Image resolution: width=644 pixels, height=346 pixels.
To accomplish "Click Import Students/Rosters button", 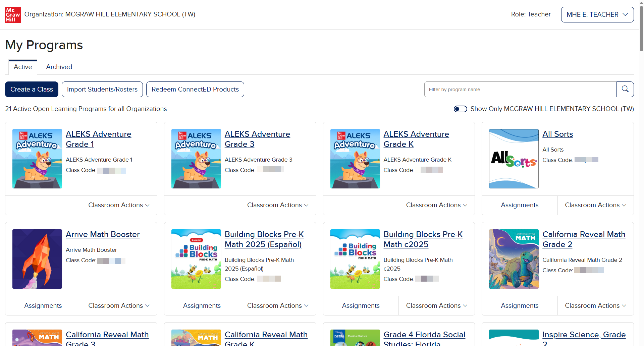I will click(x=102, y=89).
